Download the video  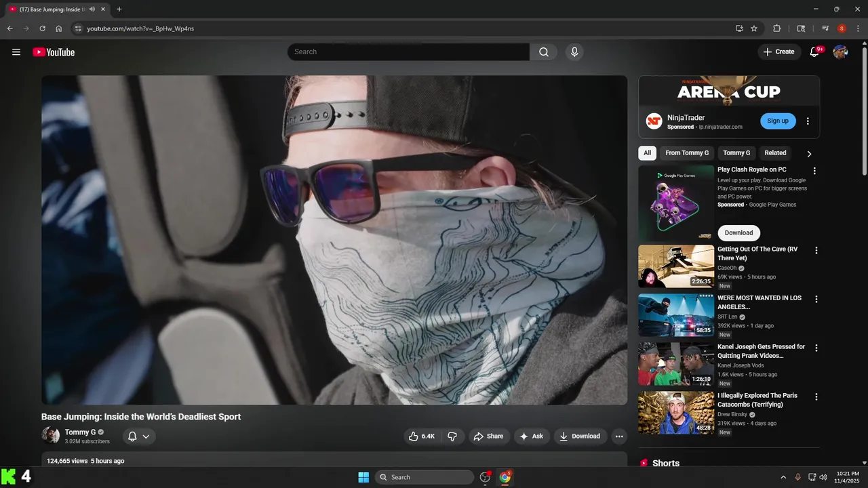pos(580,436)
